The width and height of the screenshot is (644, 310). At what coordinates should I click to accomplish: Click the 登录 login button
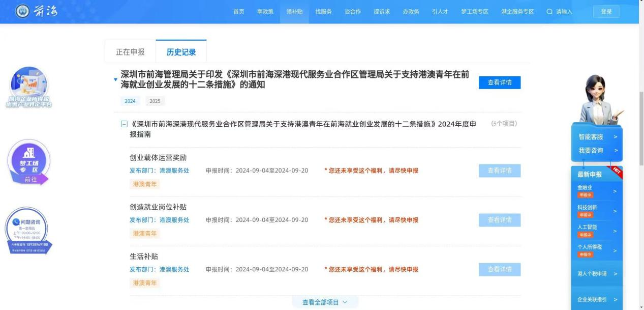coord(606,12)
